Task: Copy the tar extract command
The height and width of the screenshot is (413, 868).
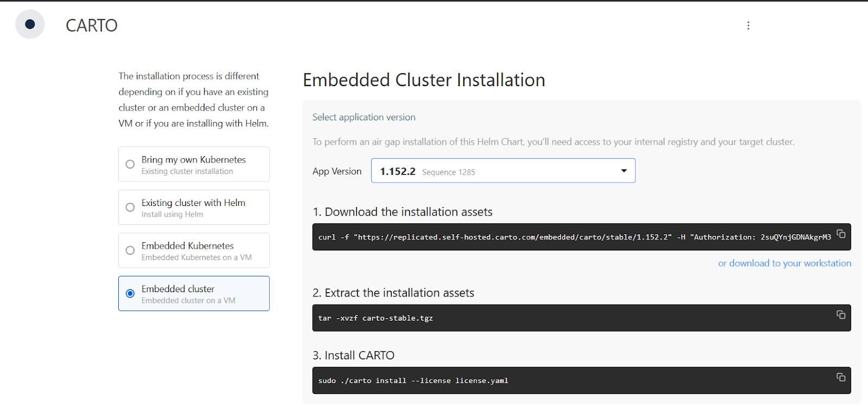Action: pos(841,315)
